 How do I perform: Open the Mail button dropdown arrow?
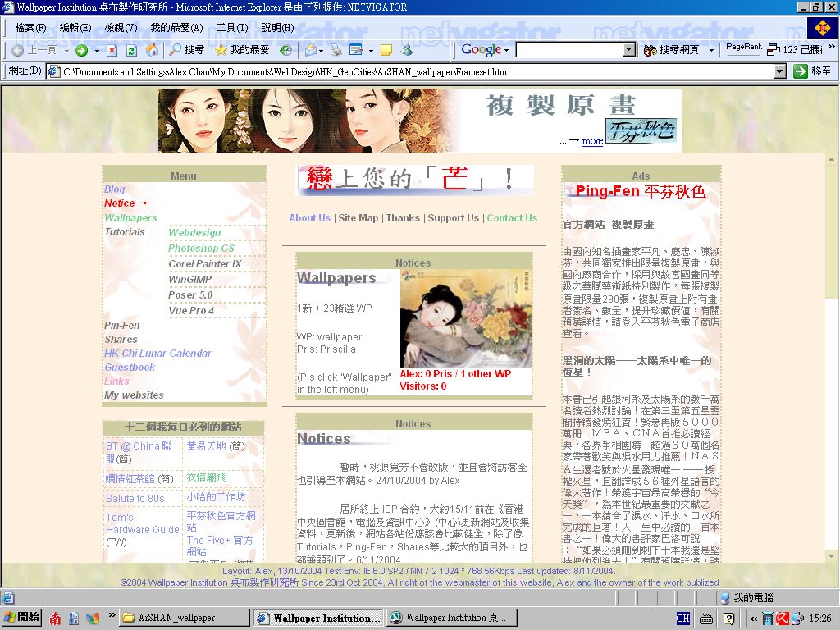321,51
